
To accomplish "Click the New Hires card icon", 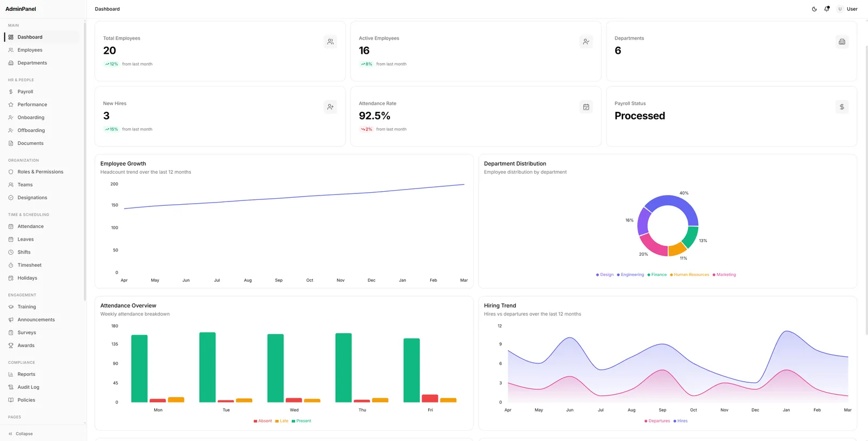I will [330, 107].
